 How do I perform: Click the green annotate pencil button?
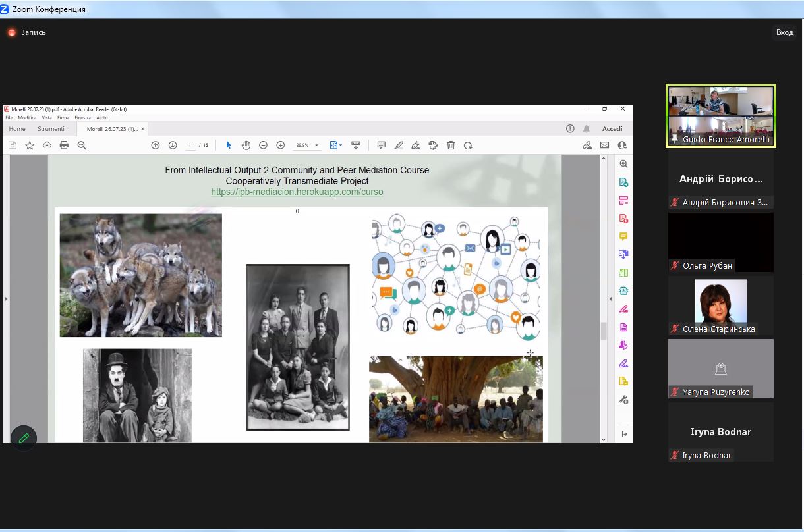coord(24,438)
